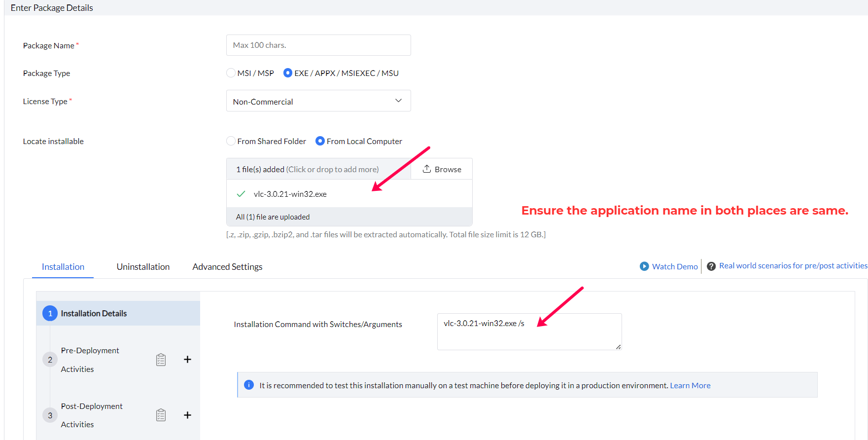Click the help question mark icon
Image resolution: width=868 pixels, height=440 pixels.
click(x=711, y=266)
